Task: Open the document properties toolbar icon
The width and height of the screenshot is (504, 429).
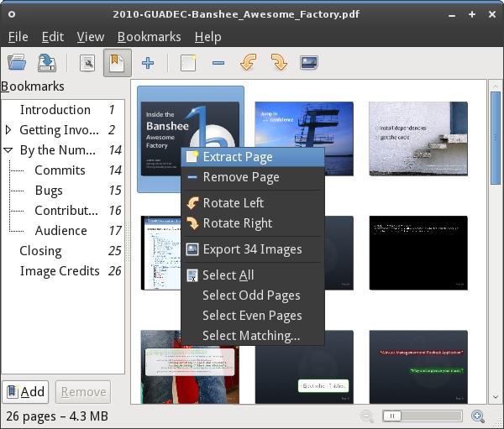Action: [x=87, y=63]
